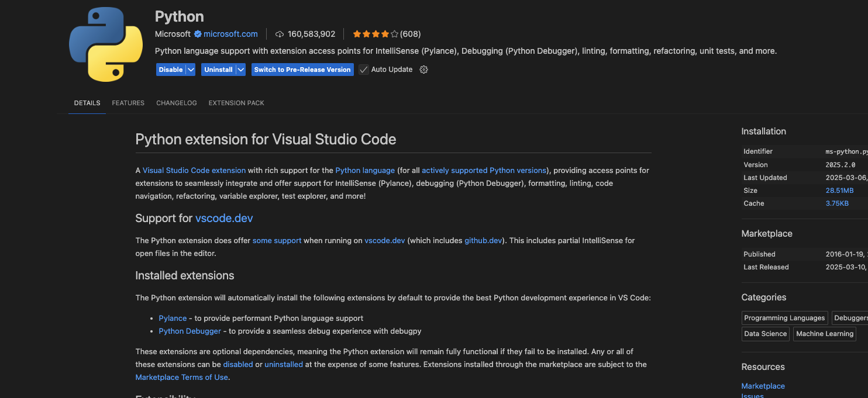Click the 'Installed extensions' heading
Viewport: 868px width, 398px height.
185,276
